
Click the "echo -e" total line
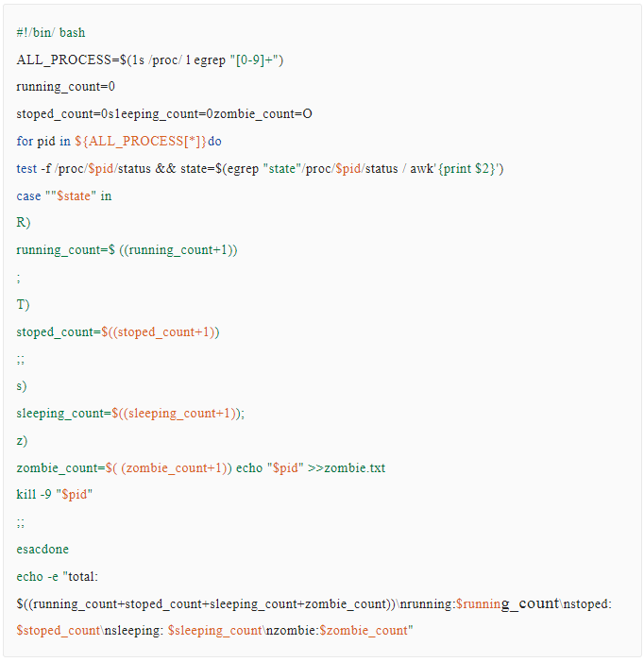[58, 576]
